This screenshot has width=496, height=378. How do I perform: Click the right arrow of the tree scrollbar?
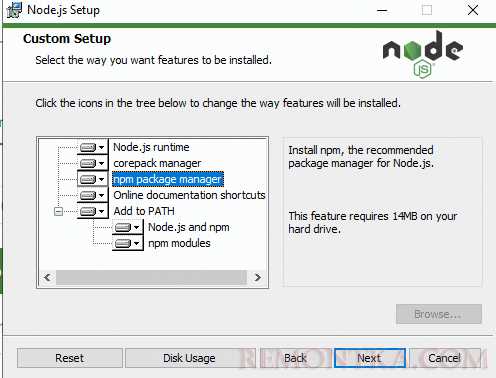click(x=257, y=277)
